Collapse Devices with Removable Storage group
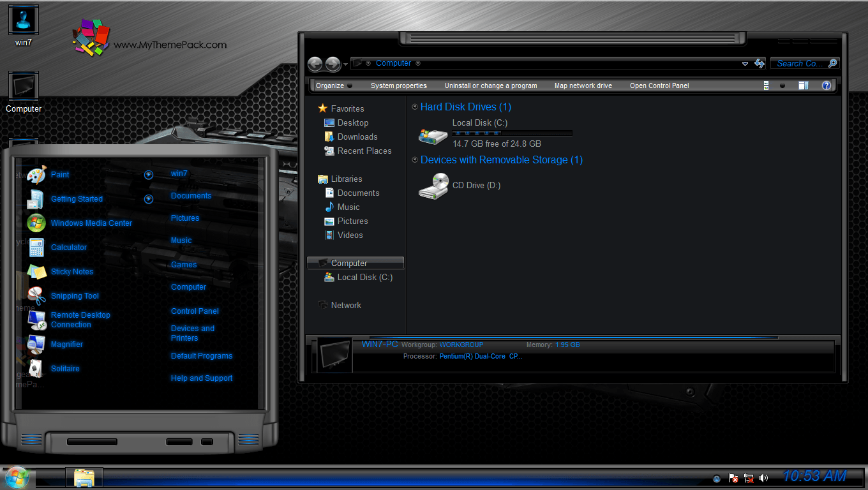 [x=415, y=160]
